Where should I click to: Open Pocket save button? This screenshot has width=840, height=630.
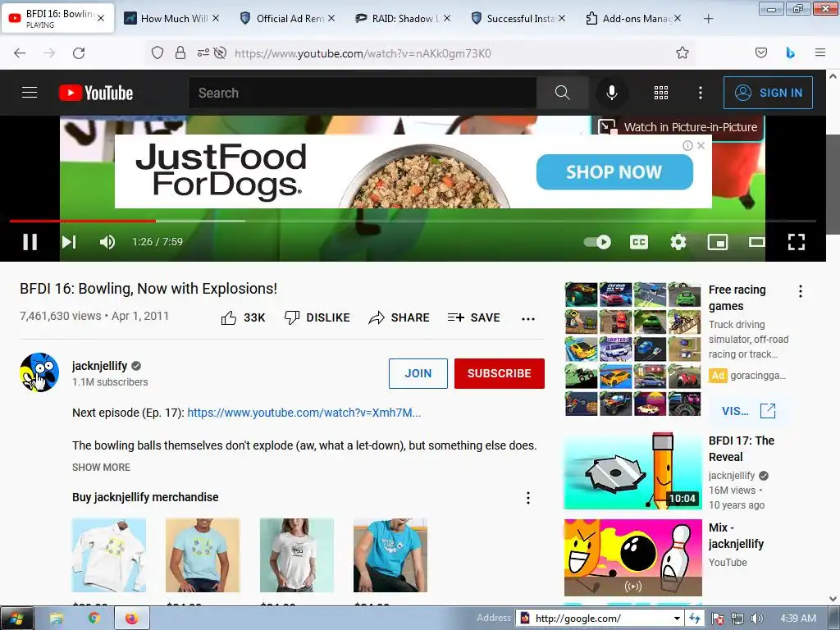[761, 53]
